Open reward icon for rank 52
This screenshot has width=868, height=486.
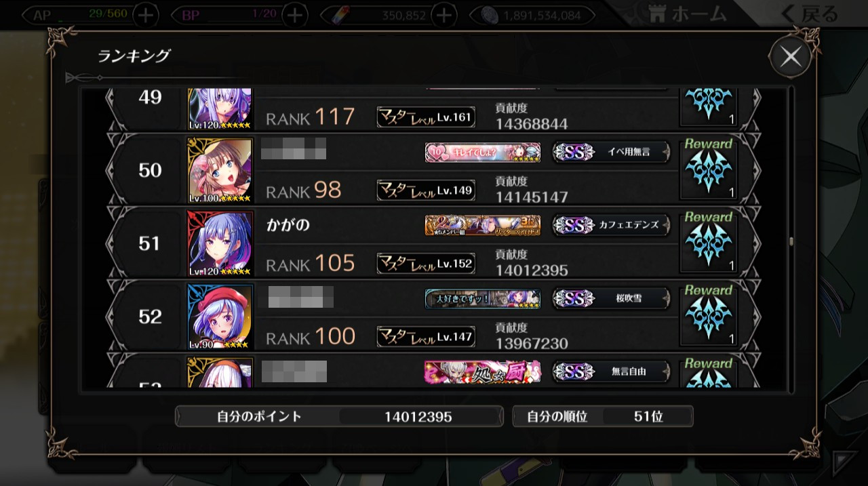(x=709, y=315)
